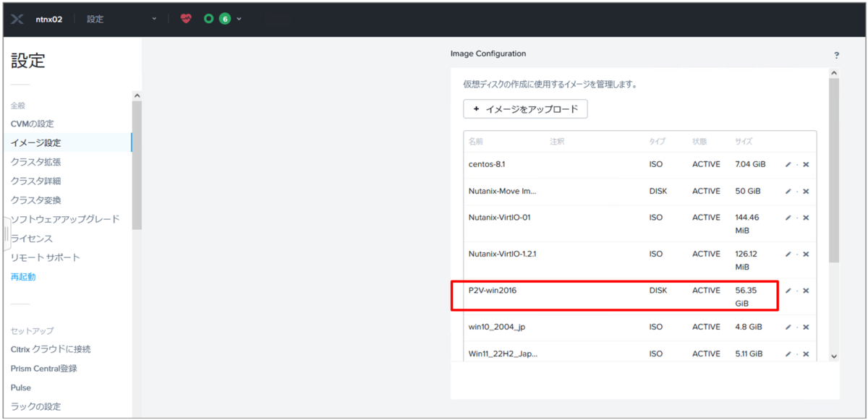Screen dimensions: 868x420
Task: Delete the win10_2004_jp image X icon
Action: pos(806,327)
